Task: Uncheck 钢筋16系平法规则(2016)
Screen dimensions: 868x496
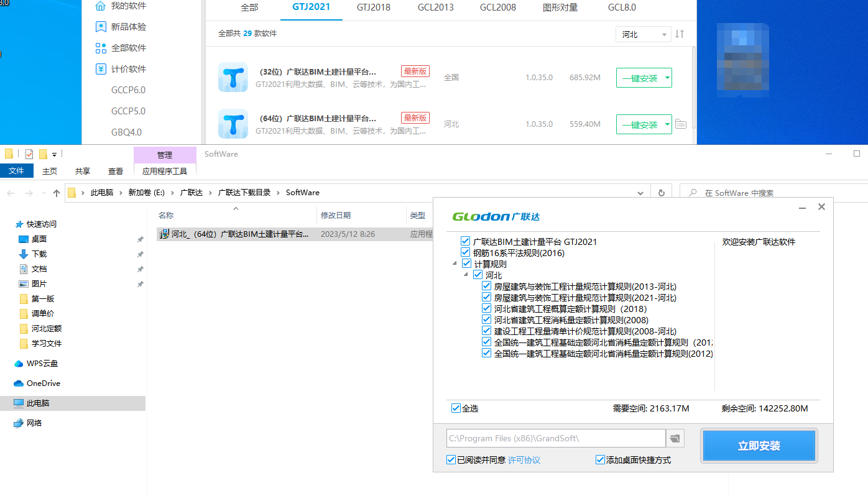Action: [466, 252]
